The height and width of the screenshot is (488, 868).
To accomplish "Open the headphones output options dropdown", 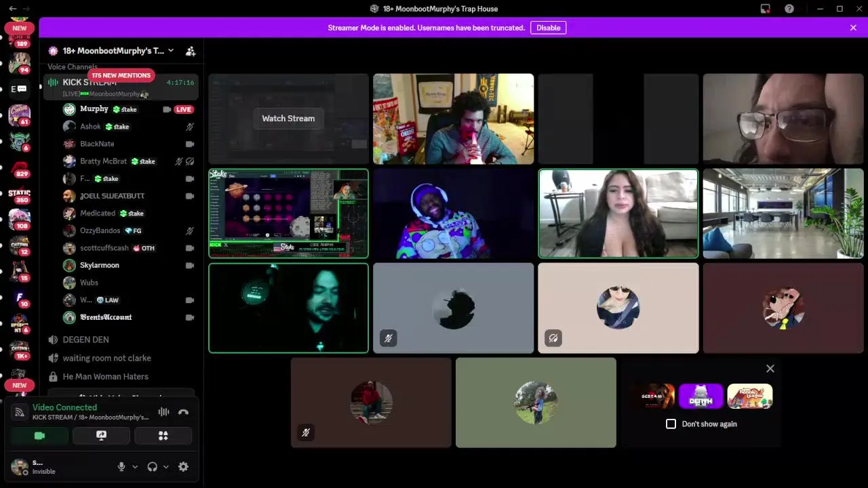I will (x=165, y=466).
